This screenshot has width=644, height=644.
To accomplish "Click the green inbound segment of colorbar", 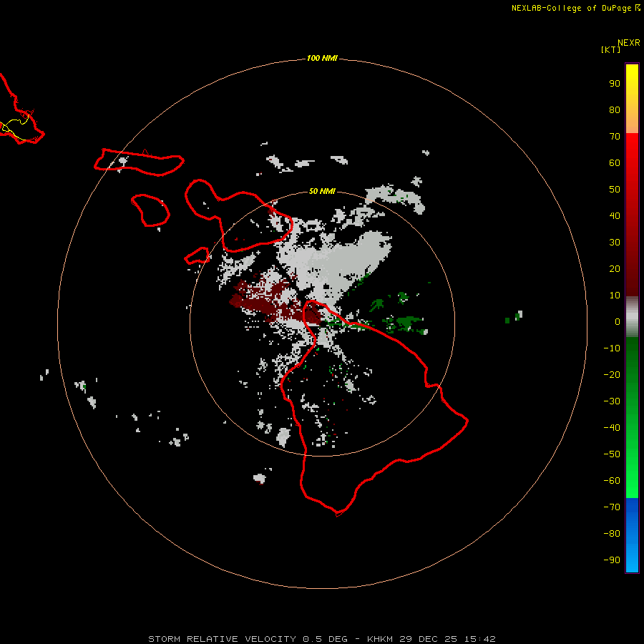I will click(x=632, y=418).
